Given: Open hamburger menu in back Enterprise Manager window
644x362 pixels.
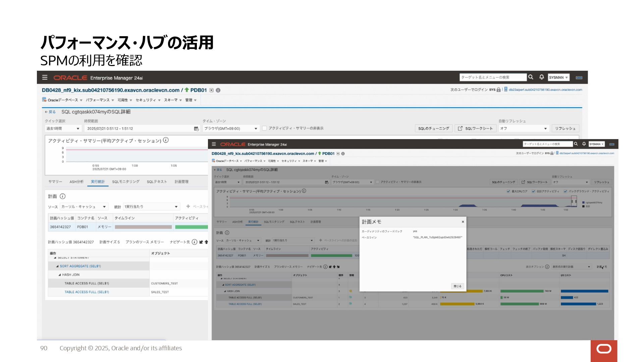Looking at the screenshot, I should click(x=45, y=77).
